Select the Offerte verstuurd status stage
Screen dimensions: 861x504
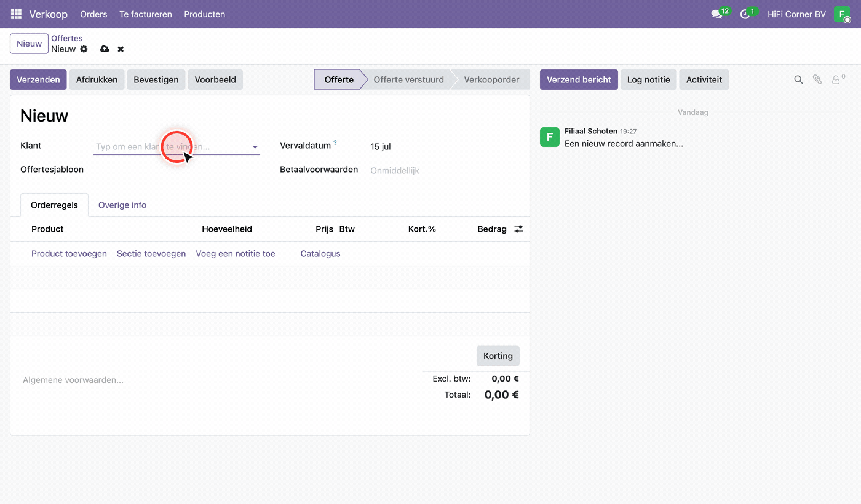[408, 79]
